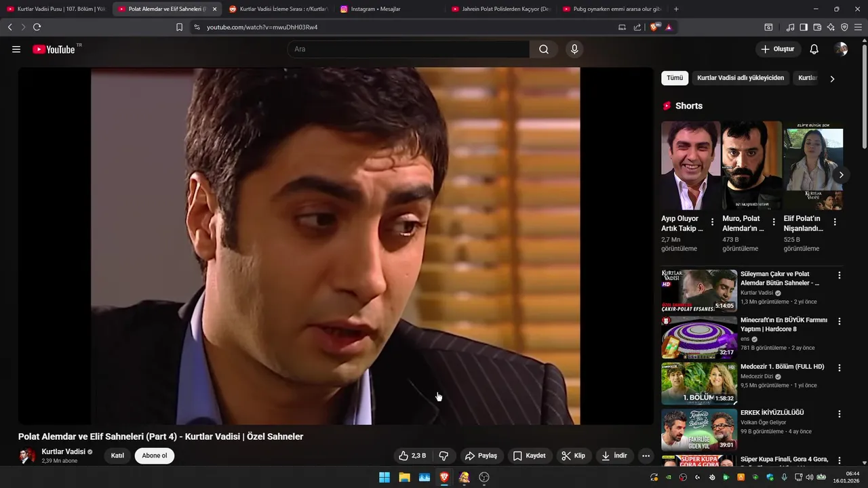
Task: Open the Elif Polat'ın Nişanlandı Short title
Action: click(802, 224)
